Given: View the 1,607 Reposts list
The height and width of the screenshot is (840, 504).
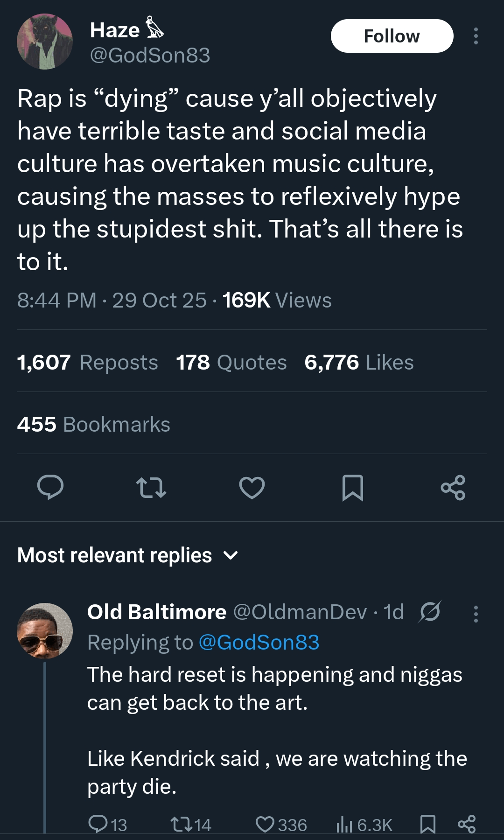Looking at the screenshot, I should click(87, 363).
